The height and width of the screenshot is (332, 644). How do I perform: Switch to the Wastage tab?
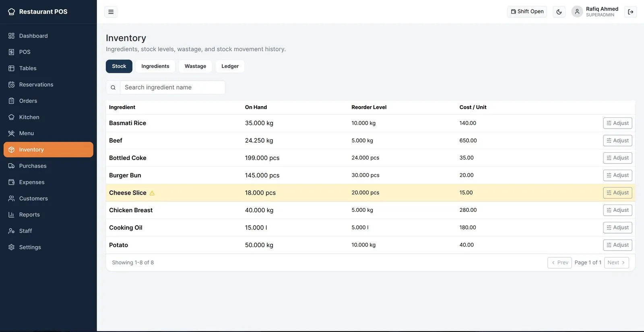pos(195,66)
